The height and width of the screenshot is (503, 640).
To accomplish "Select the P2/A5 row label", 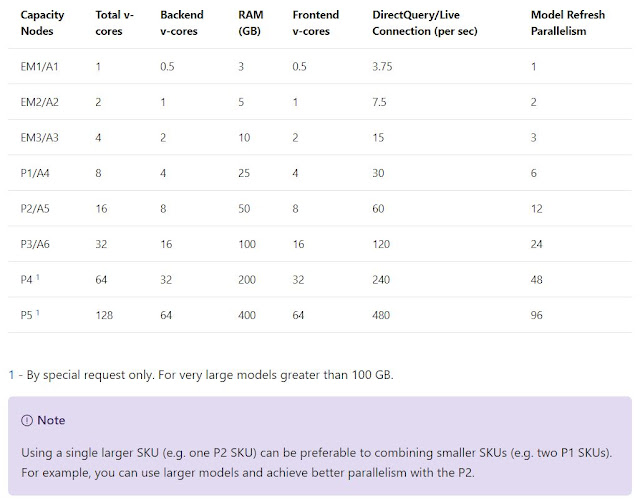I will (x=35, y=208).
